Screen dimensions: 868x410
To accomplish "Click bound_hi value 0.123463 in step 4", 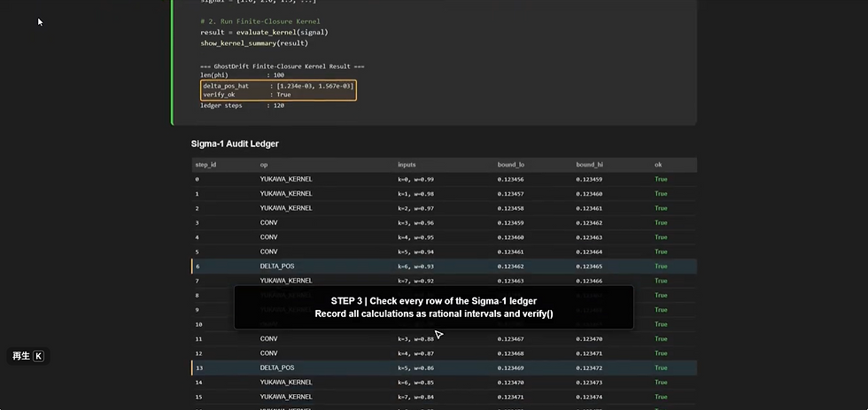I will click(589, 236).
